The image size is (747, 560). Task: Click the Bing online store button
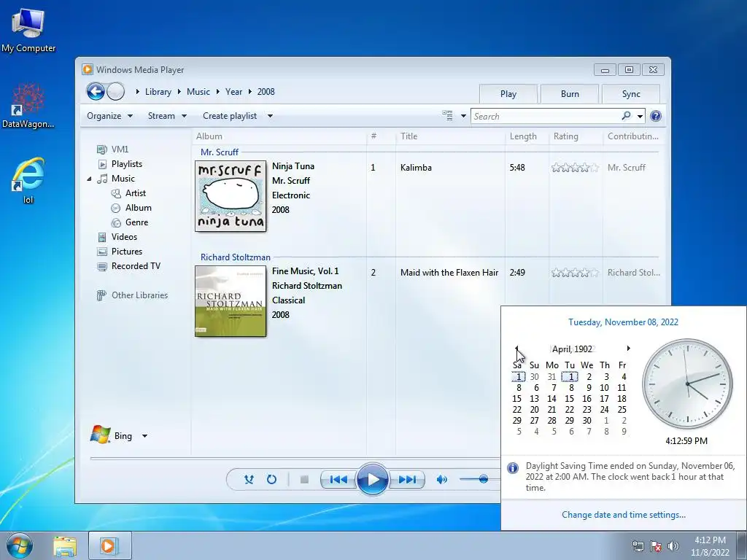tap(112, 435)
